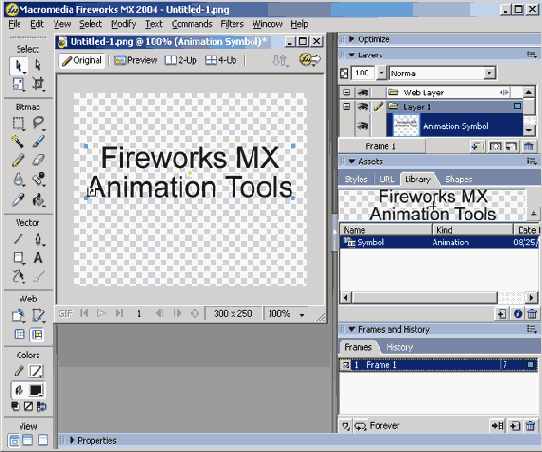
Task: Open the Modify menu
Action: [123, 24]
